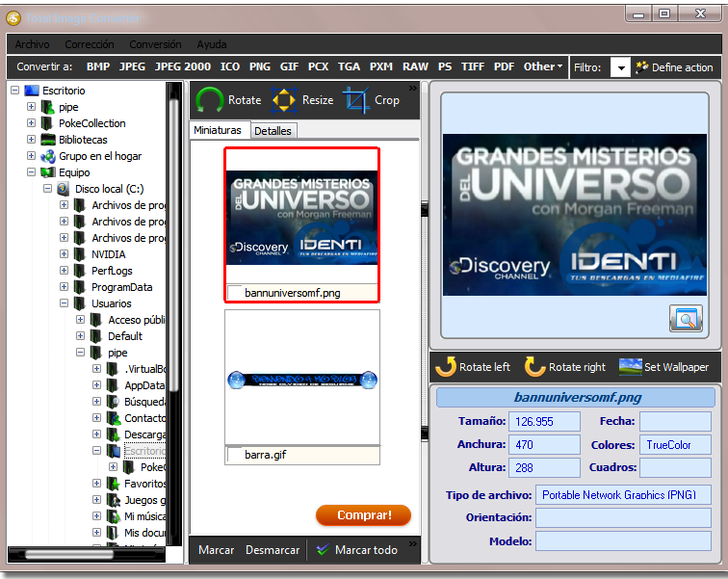Click the Disco local (C:) drive icon

click(x=64, y=189)
